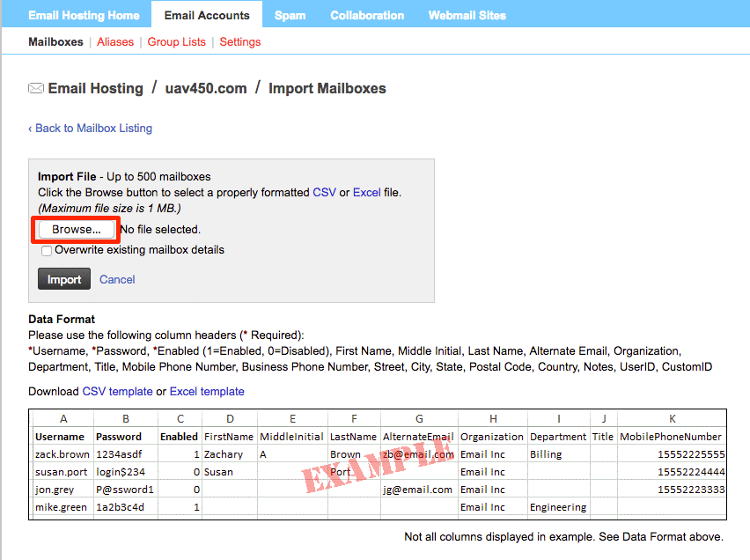
Task: Open the Excel format link in Import File
Action: (x=366, y=192)
